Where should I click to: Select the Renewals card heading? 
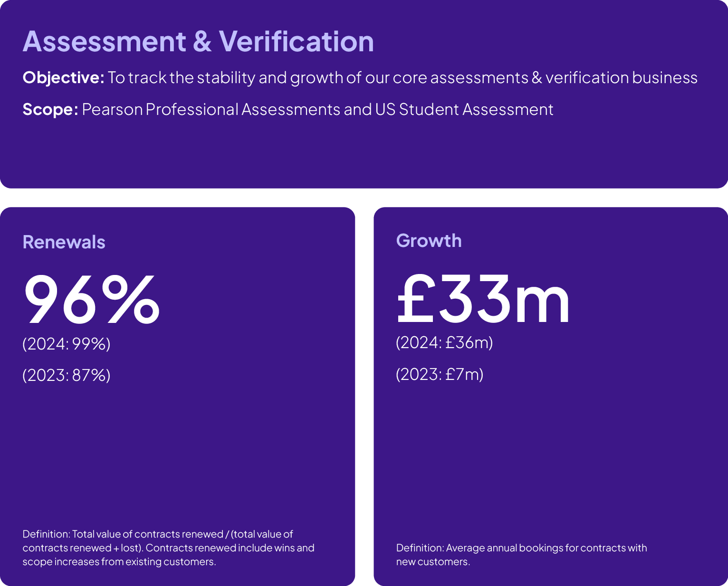(x=64, y=242)
